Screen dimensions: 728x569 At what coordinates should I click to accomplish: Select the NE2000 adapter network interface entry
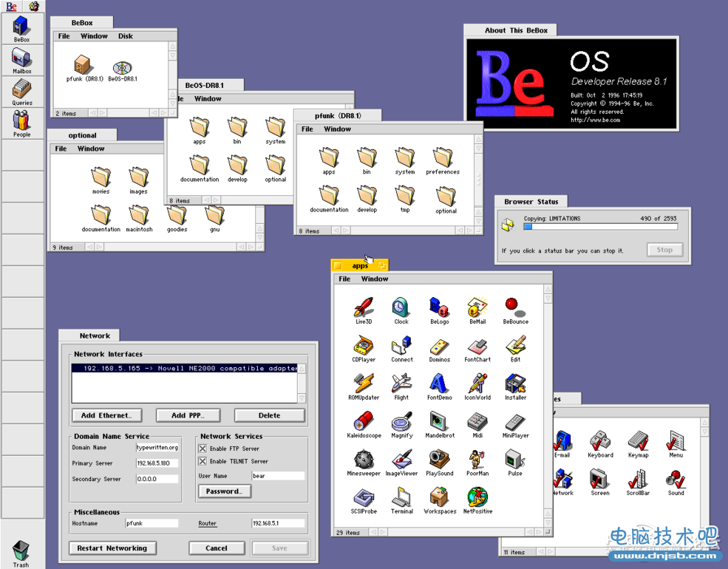tap(184, 368)
